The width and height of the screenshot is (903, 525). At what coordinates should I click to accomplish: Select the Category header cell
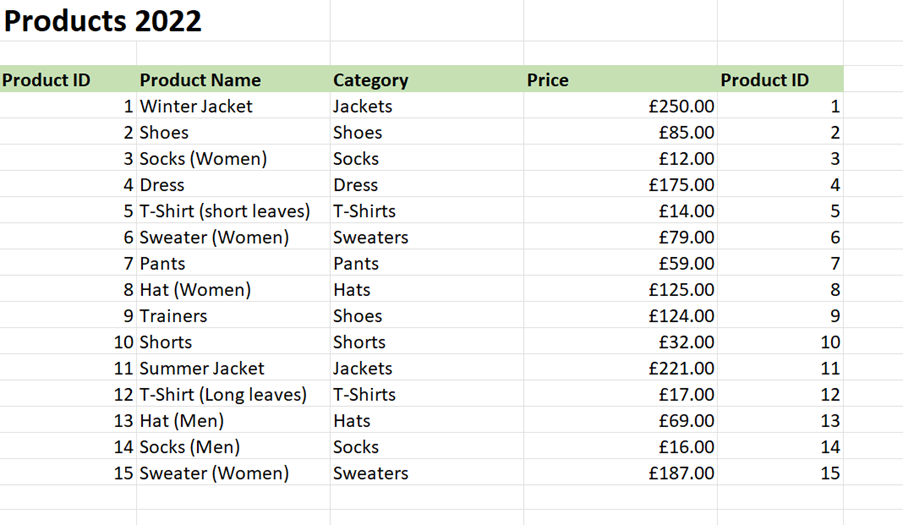click(427, 79)
